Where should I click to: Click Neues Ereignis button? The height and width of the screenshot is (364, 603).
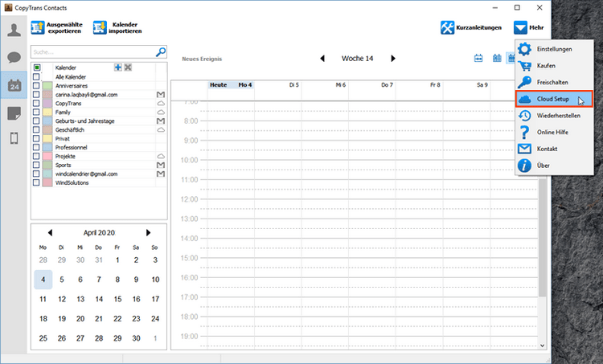coord(202,59)
